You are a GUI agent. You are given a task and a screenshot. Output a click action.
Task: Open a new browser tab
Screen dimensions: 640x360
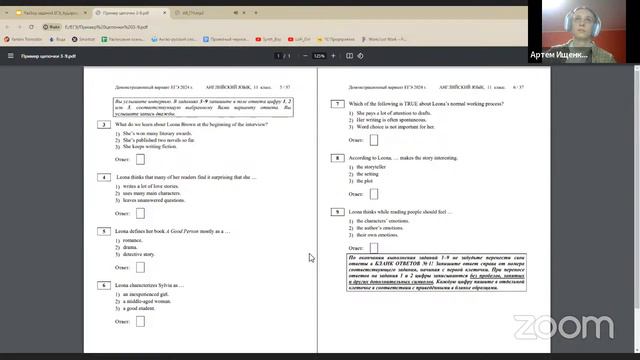pos(256,13)
